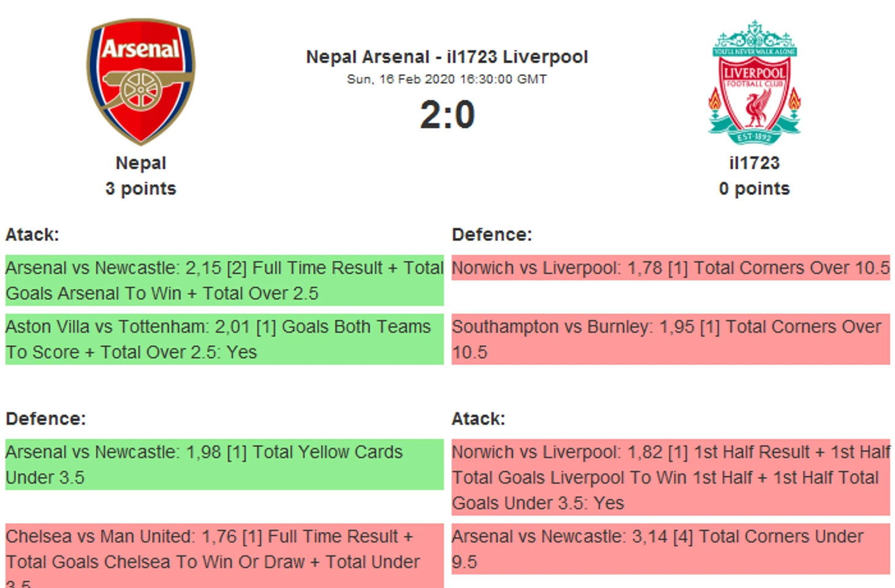This screenshot has height=588, width=895.
Task: Click the left Atack: heading
Action: pyautogui.click(x=32, y=235)
